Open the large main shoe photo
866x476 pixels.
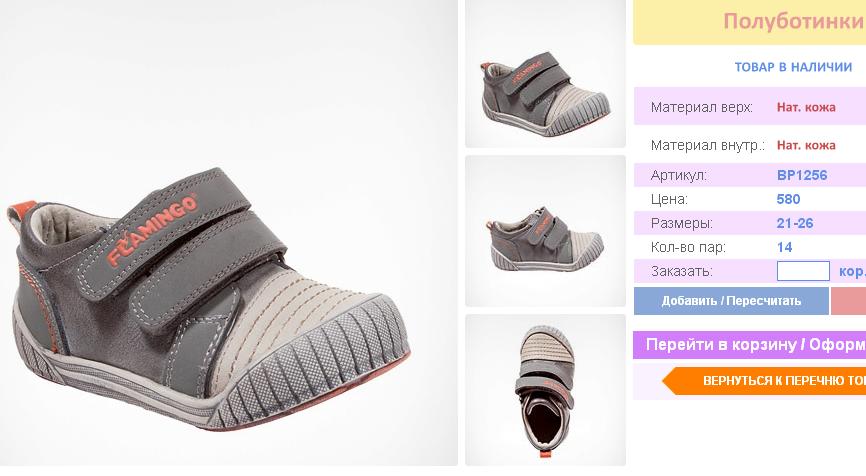229,233
